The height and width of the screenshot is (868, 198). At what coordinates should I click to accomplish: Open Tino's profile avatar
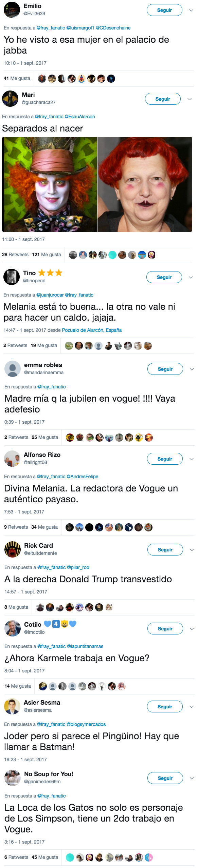coord(12,277)
